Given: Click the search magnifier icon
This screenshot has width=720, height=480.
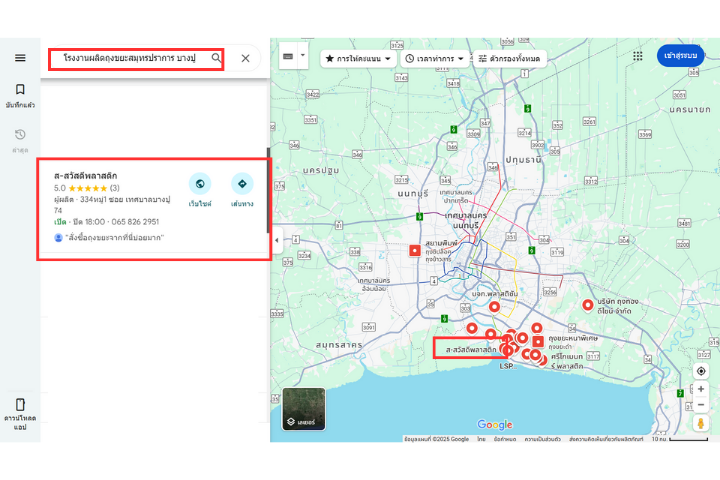Looking at the screenshot, I should click(x=216, y=58).
